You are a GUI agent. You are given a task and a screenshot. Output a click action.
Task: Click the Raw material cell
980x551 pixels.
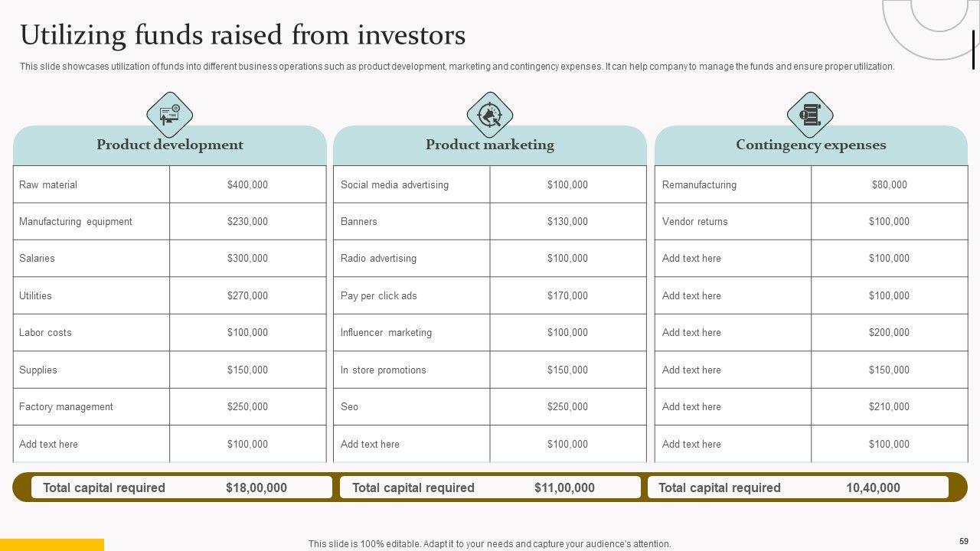click(x=48, y=184)
